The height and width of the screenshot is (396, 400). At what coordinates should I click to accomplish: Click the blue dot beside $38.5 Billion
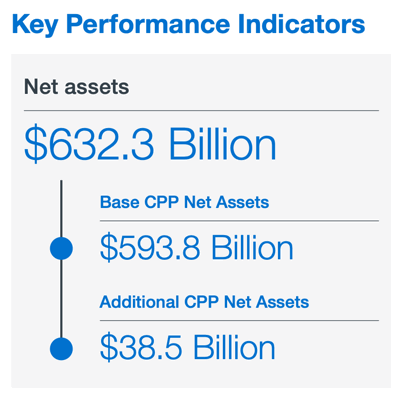coord(61,349)
